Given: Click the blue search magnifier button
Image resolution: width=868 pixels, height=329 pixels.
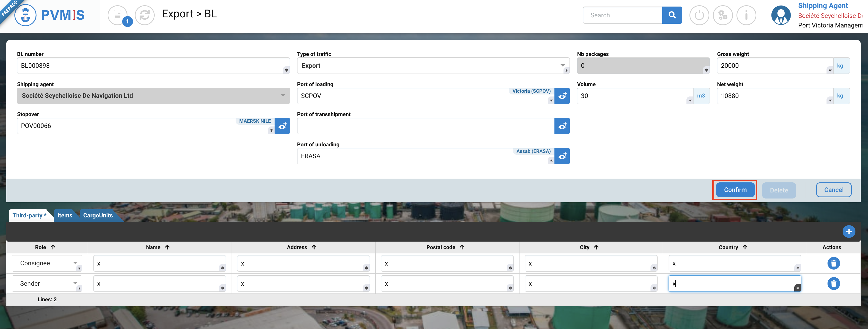Looking at the screenshot, I should 672,15.
